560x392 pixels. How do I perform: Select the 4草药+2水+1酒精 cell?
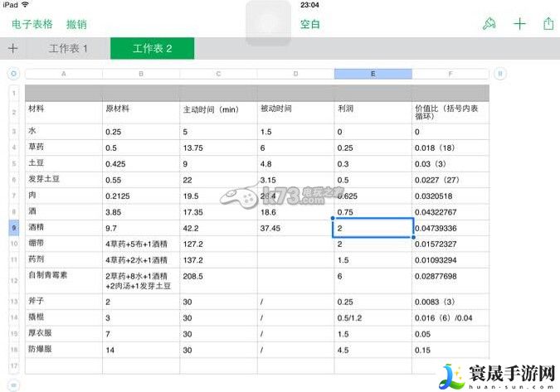point(141,259)
